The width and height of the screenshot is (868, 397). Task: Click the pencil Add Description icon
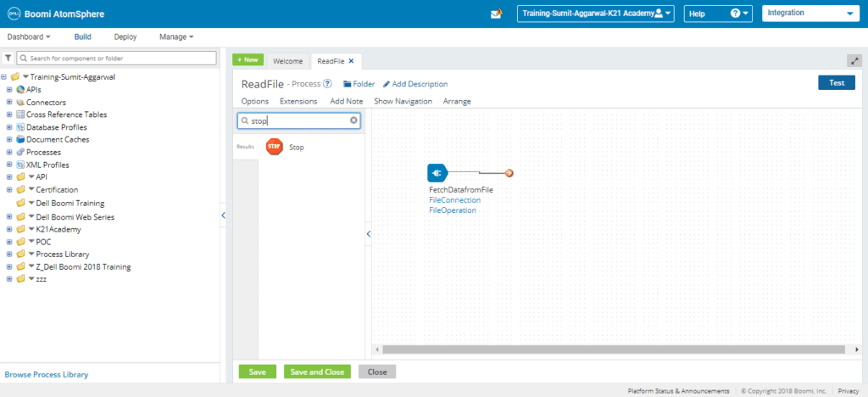tap(387, 84)
